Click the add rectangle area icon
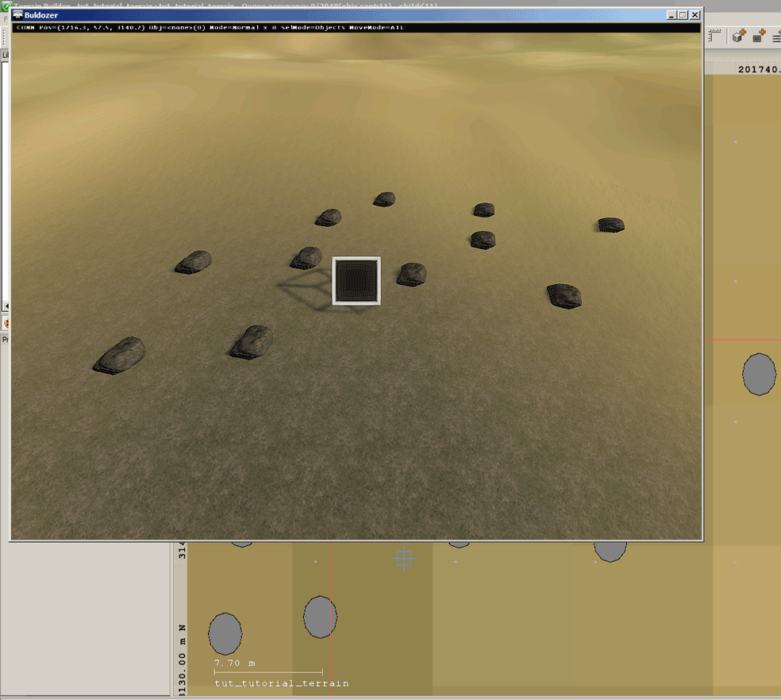Image resolution: width=781 pixels, height=700 pixels. [x=758, y=37]
